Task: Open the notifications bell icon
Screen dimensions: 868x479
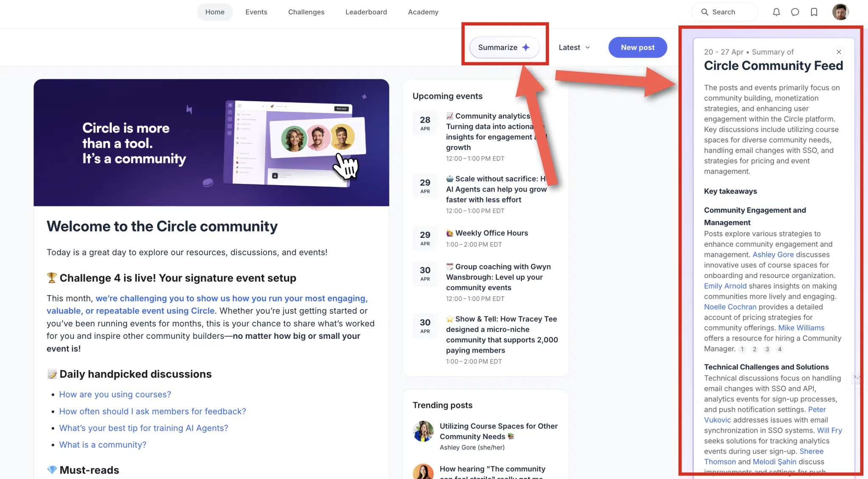Action: [776, 12]
